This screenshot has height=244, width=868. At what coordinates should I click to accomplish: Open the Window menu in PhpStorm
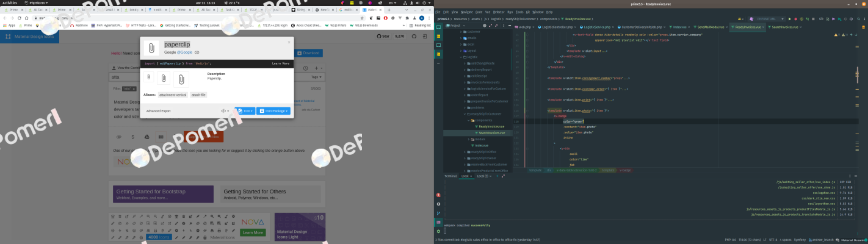pos(537,12)
